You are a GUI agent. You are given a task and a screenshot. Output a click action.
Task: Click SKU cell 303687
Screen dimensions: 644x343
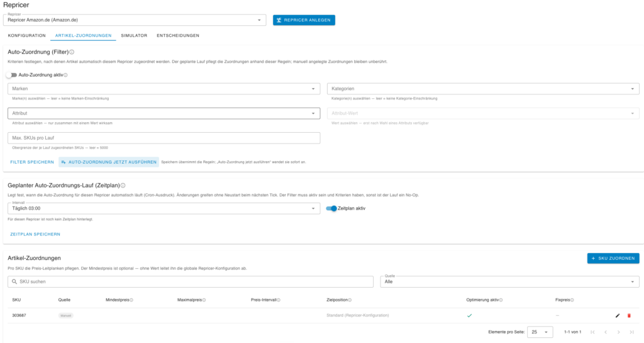point(19,315)
